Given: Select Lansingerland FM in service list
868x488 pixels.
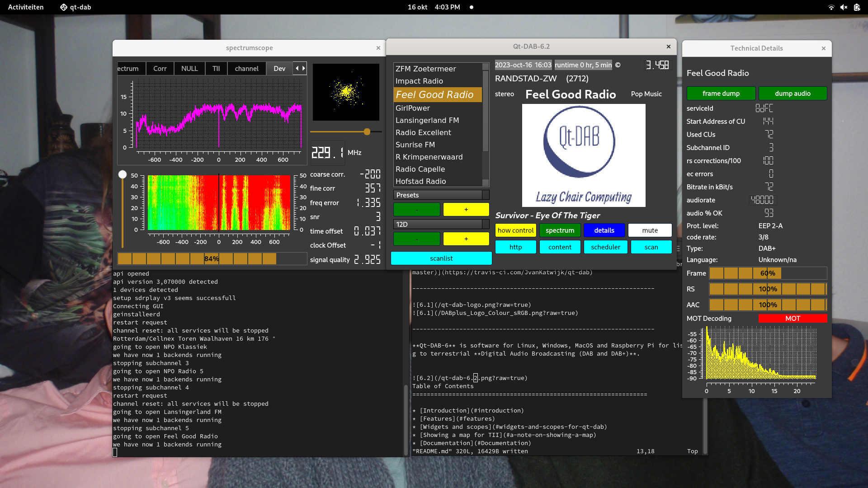Looking at the screenshot, I should tap(438, 120).
